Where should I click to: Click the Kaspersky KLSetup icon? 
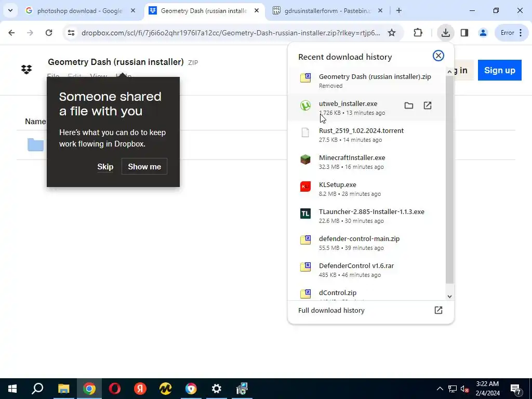[x=305, y=187]
